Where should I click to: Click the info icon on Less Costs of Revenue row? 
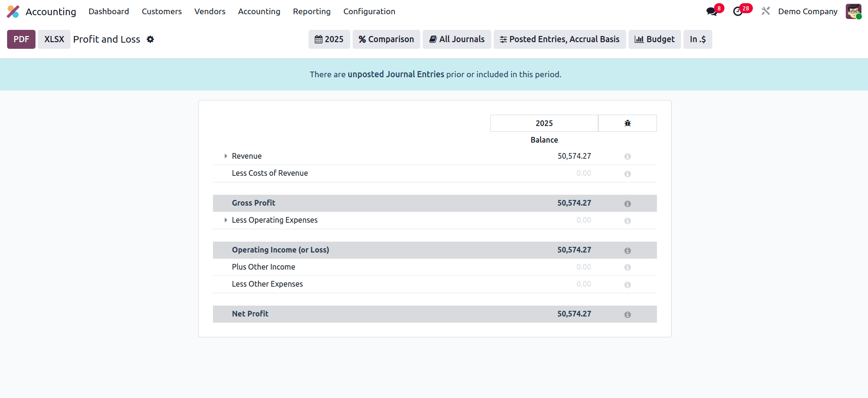click(628, 174)
